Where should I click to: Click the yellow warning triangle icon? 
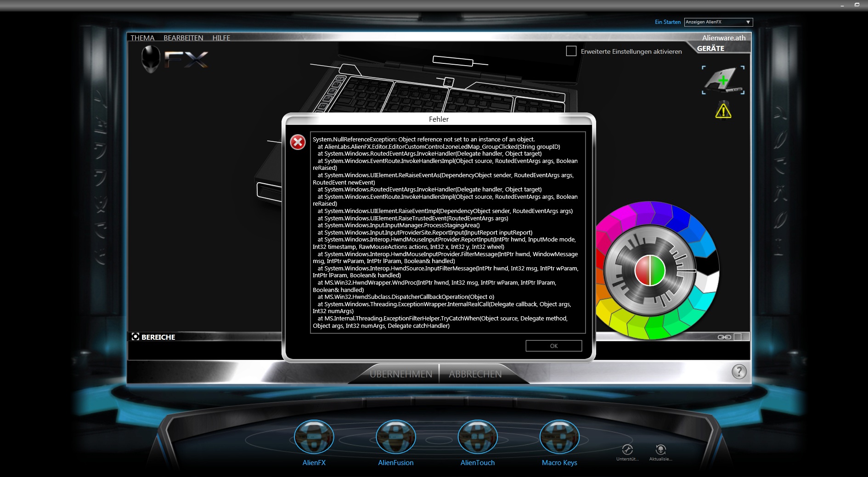[x=723, y=111]
